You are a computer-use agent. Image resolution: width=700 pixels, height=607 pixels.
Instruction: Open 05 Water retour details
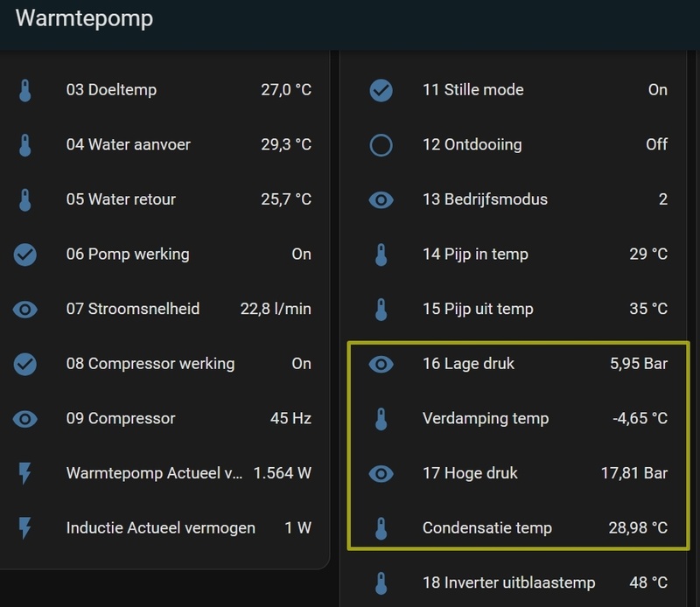coord(121,199)
